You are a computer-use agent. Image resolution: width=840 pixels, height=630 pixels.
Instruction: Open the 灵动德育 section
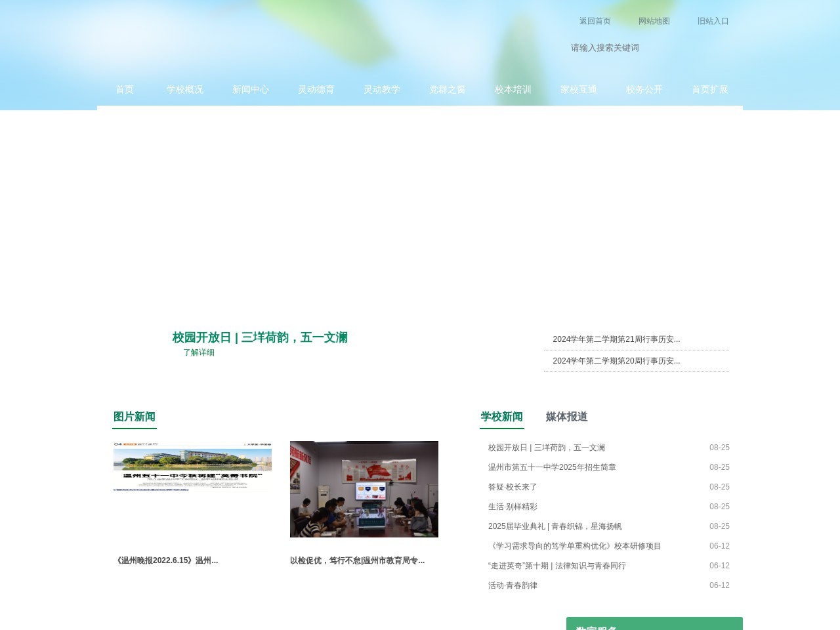point(316,90)
